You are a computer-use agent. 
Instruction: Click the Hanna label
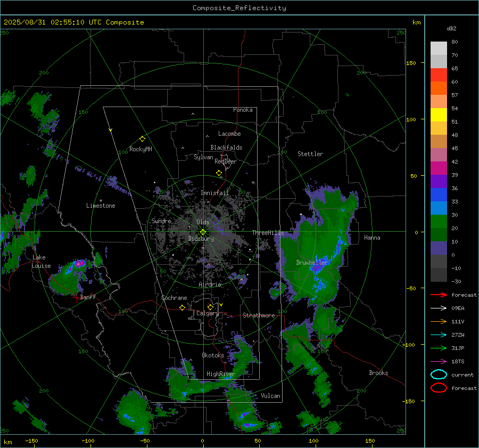point(372,238)
